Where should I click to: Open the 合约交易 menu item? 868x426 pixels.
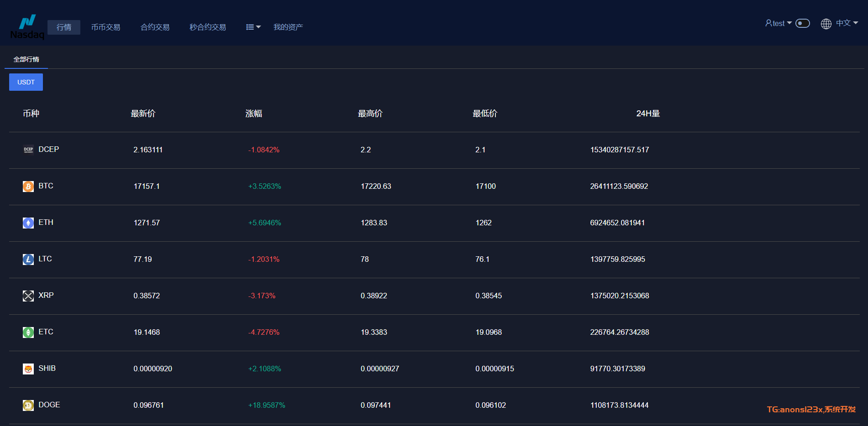[155, 27]
